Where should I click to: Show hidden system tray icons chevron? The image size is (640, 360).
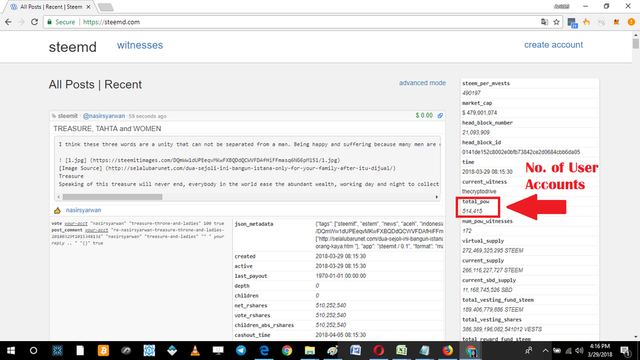click(545, 351)
